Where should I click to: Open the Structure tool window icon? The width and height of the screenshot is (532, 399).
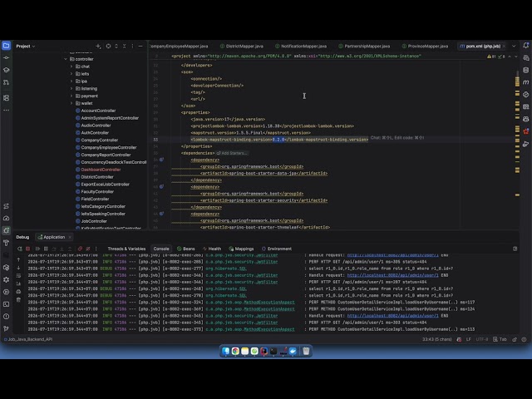[x=6, y=98]
